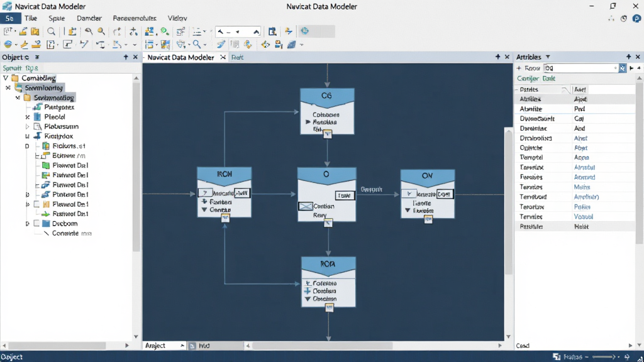This screenshot has height=362, width=644.
Task: Click the orange arrow icon before globe button
Action: (289, 31)
